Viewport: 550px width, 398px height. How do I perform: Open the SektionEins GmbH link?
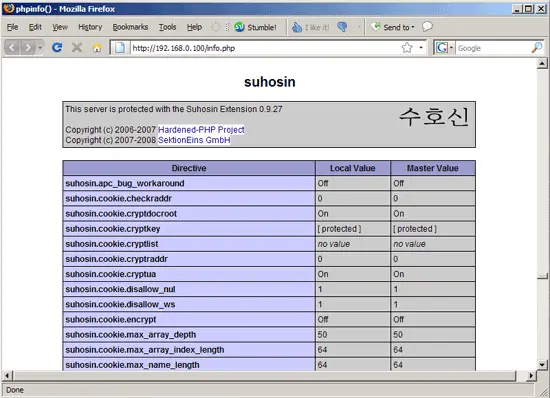pos(194,140)
